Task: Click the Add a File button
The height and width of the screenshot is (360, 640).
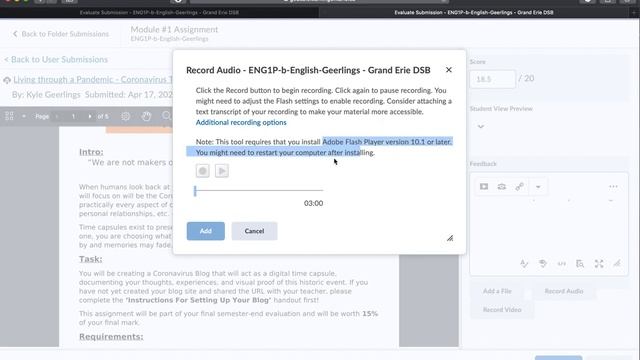Action: [x=497, y=291]
